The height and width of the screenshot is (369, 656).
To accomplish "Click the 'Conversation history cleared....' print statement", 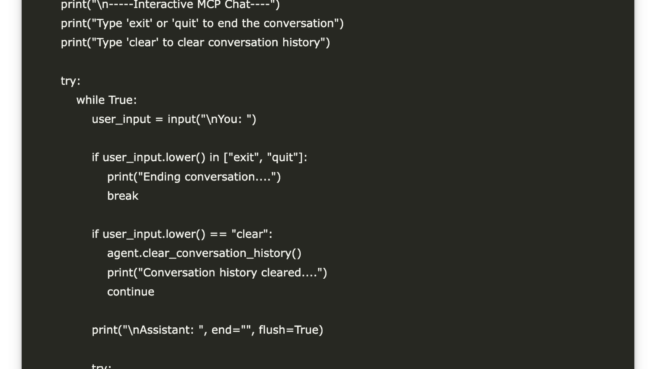I will (217, 273).
